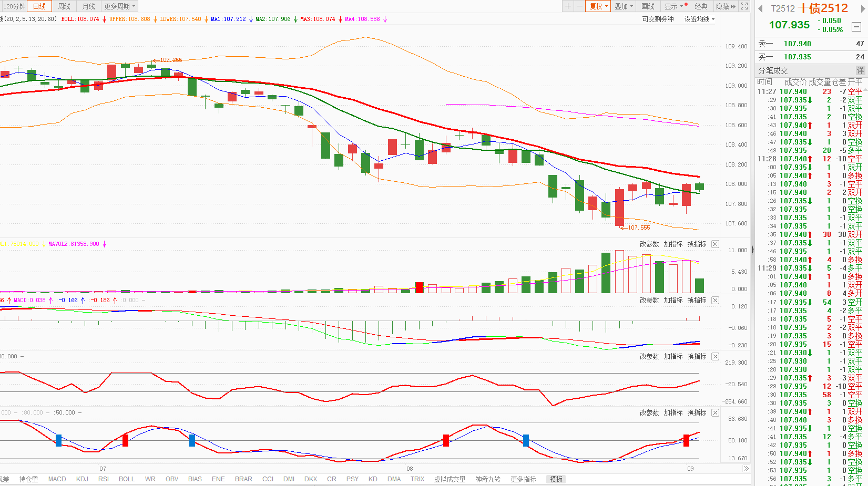This screenshot has height=486, width=868.
Task: Select MACD indicator tab
Action: (57, 479)
